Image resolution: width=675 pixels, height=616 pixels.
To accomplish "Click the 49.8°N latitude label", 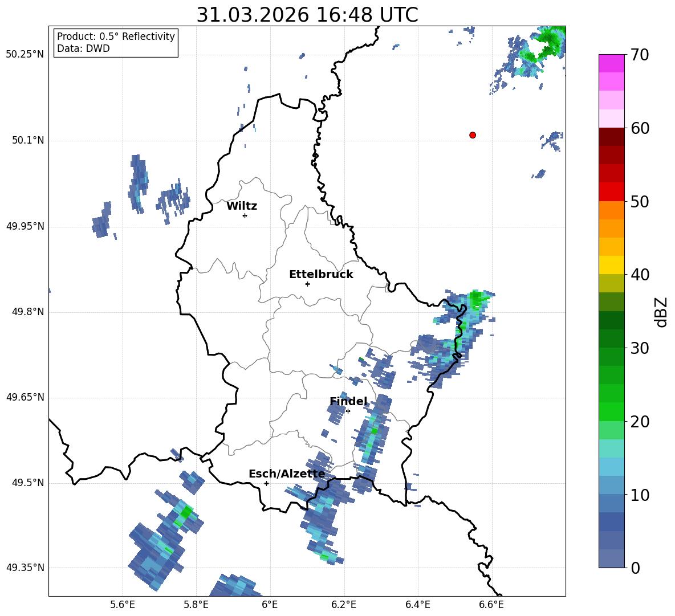I will (x=28, y=312).
